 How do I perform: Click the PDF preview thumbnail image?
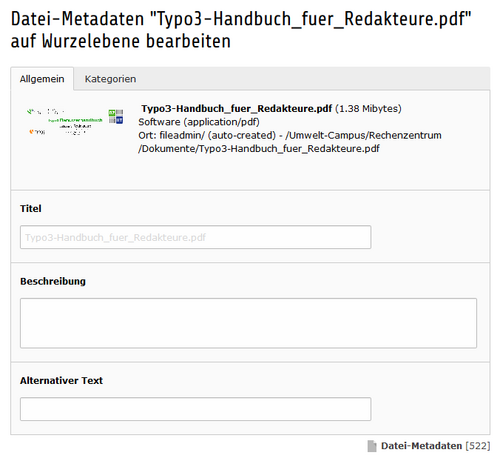click(75, 121)
